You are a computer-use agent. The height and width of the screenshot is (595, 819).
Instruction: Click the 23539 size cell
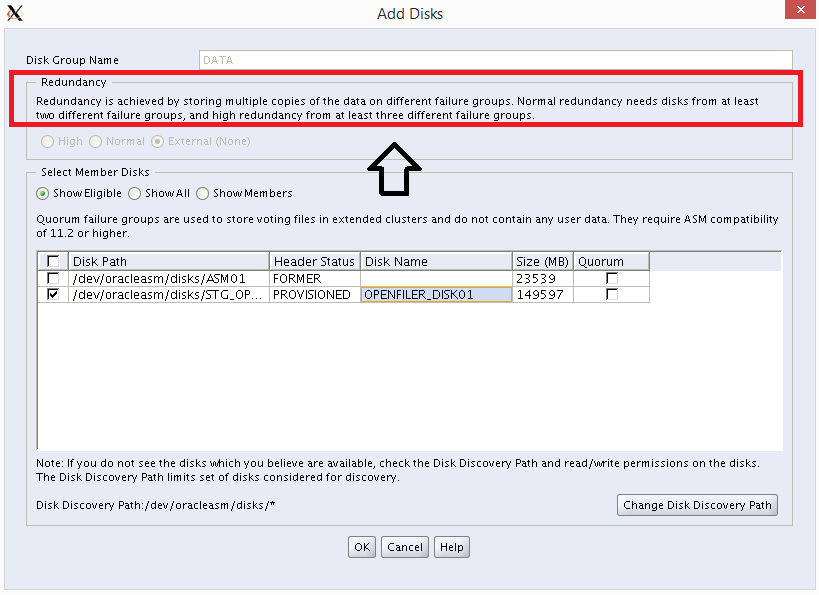(543, 278)
